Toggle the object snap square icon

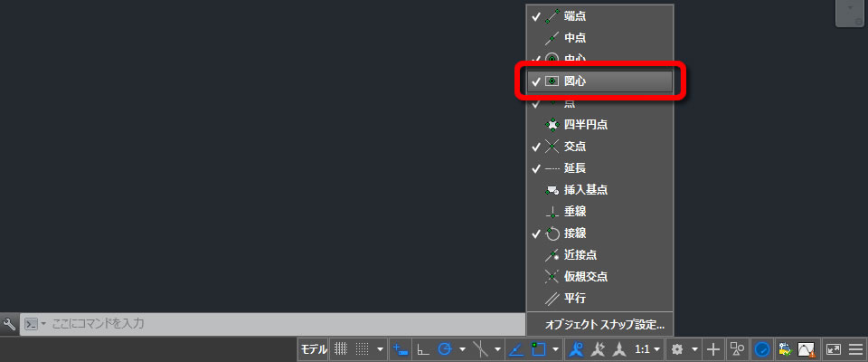click(x=538, y=349)
